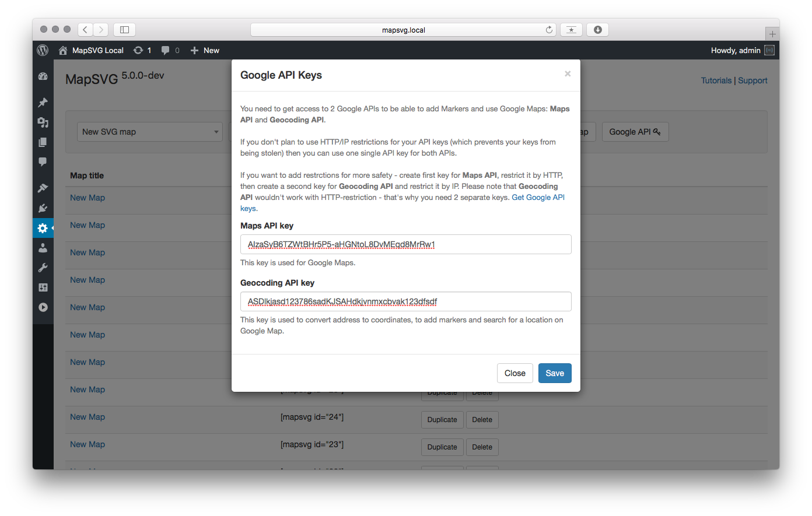Focus the mapsvg.local address bar

click(x=403, y=30)
